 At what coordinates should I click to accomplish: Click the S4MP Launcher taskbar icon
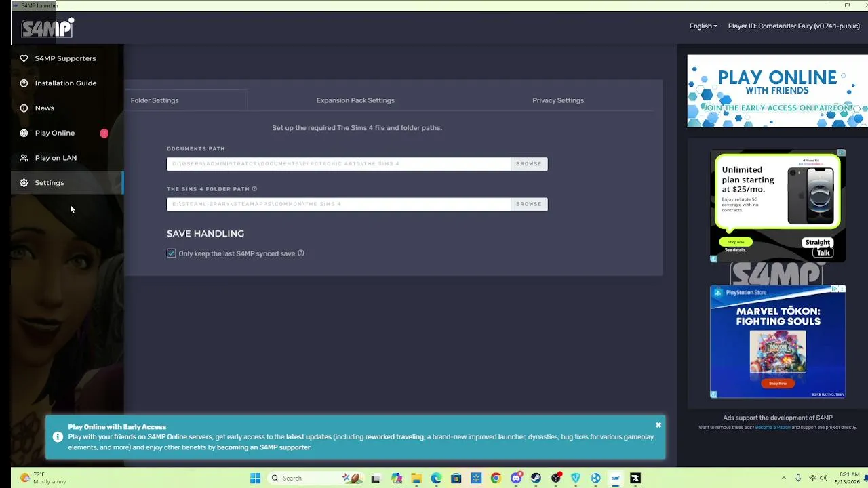615,479
